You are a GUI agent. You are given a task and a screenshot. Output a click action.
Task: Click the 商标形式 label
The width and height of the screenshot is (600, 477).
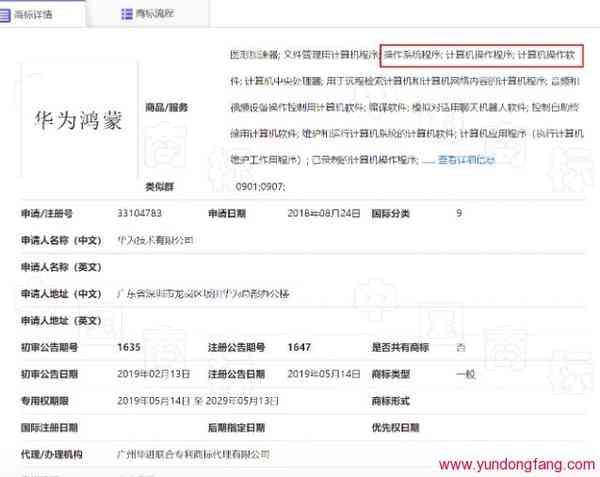(391, 401)
